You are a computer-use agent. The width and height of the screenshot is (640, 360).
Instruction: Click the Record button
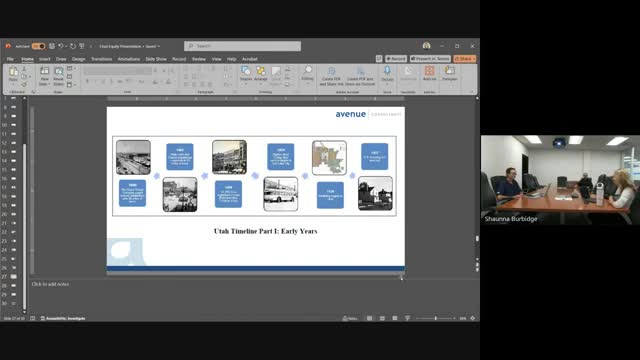396,59
